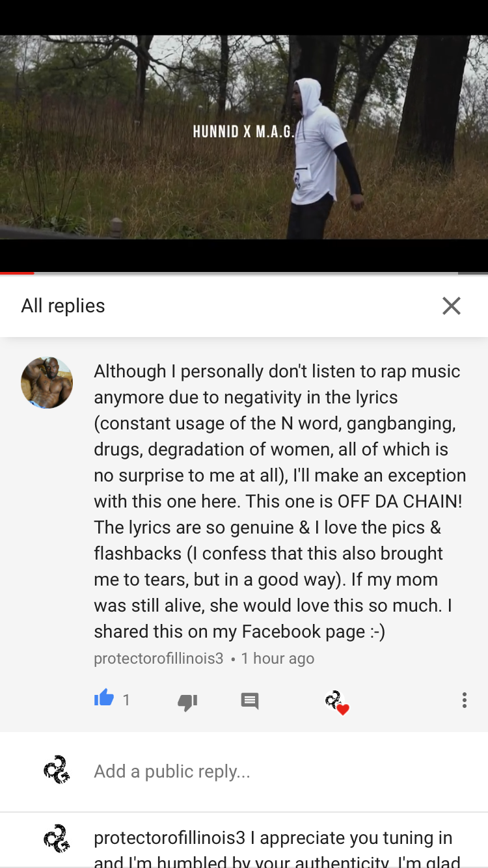
Task: Like the comment with thumbs up
Action: pyautogui.click(x=104, y=699)
